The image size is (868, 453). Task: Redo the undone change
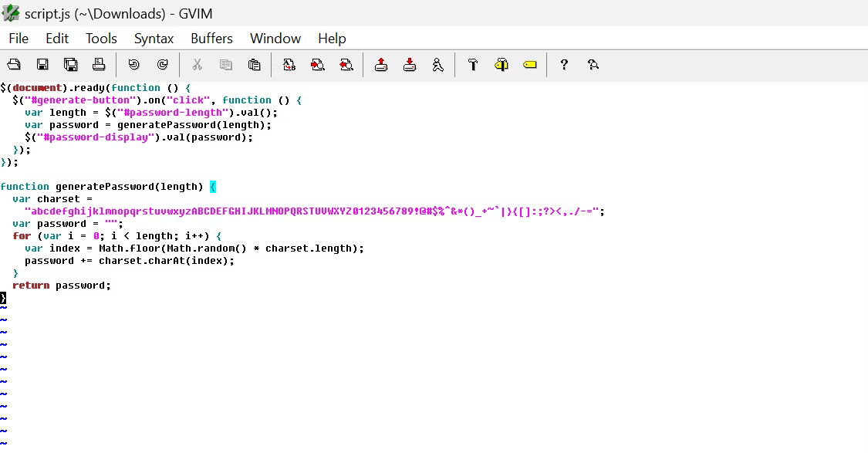pyautogui.click(x=161, y=64)
